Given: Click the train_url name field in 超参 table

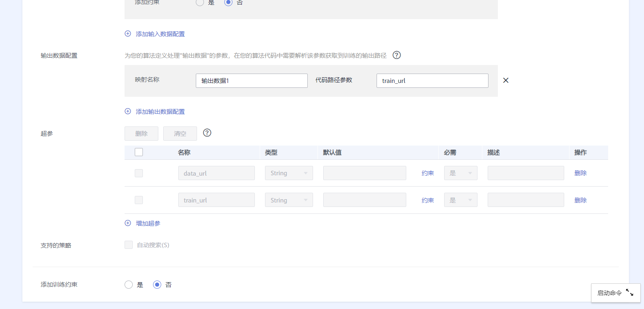Looking at the screenshot, I should tap(217, 200).
